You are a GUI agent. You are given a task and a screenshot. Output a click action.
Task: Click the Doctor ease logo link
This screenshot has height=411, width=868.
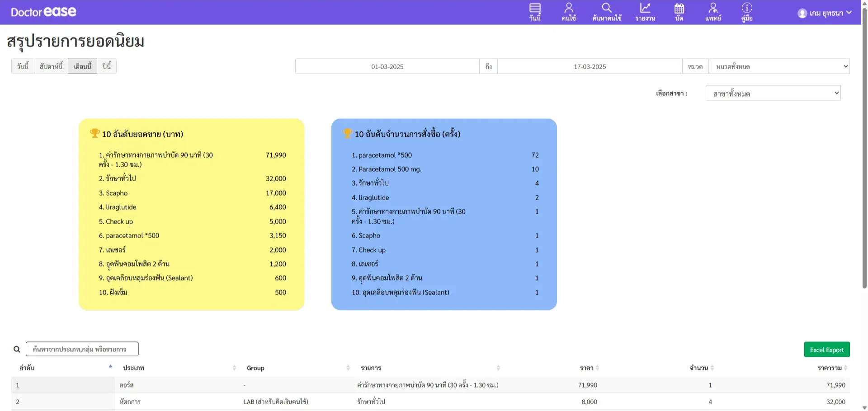[43, 12]
